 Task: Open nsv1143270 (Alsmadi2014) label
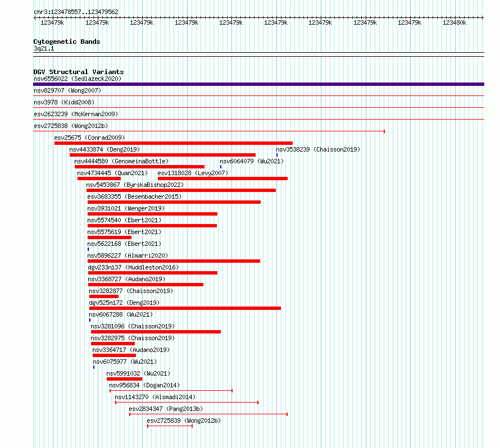(155, 397)
